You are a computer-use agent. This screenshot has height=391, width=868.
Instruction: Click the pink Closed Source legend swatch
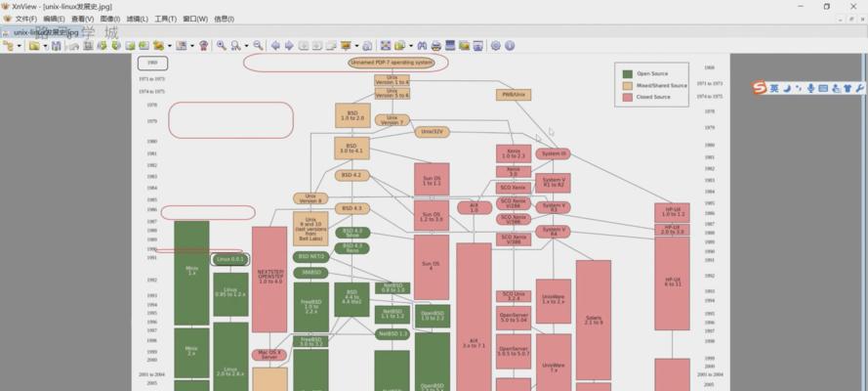tap(627, 97)
